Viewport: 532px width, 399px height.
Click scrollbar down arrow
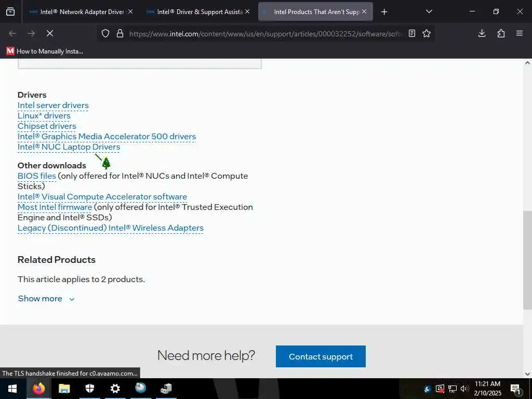pyautogui.click(x=527, y=374)
